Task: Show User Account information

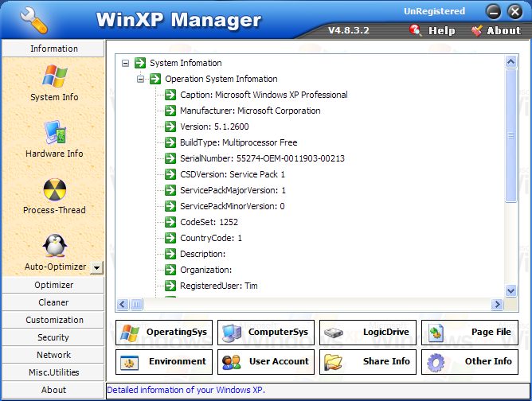Action: click(x=266, y=362)
